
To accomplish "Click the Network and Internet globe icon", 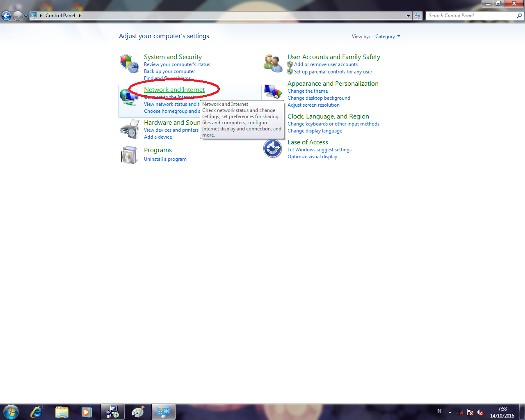I will click(129, 97).
